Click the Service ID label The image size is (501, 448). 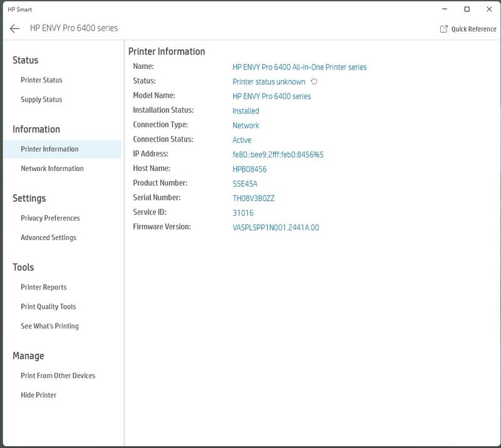[x=150, y=212]
